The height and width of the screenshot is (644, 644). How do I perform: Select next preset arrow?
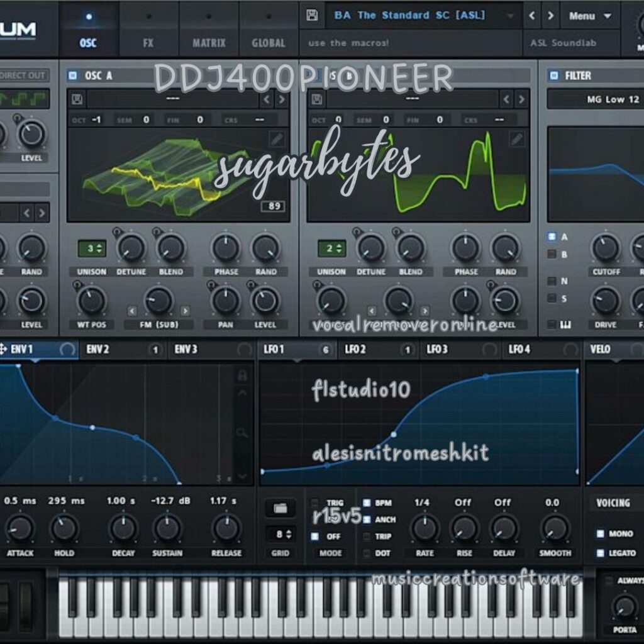pos(550,16)
